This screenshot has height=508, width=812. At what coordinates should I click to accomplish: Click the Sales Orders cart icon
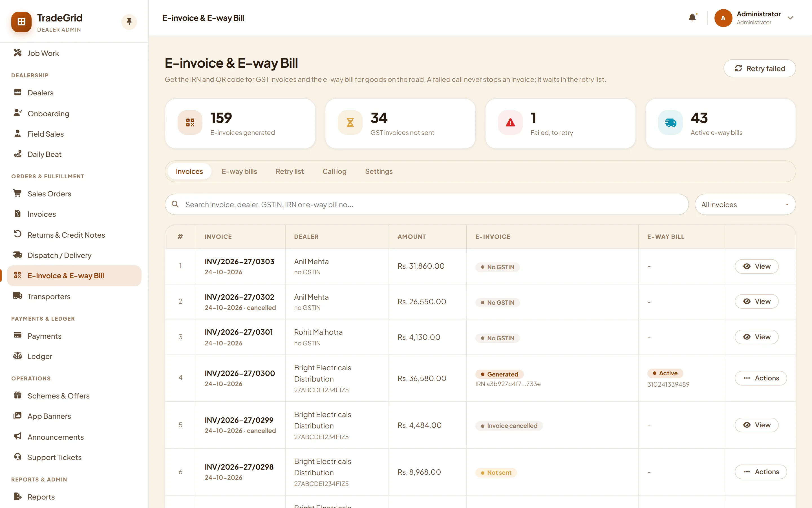[x=17, y=193]
